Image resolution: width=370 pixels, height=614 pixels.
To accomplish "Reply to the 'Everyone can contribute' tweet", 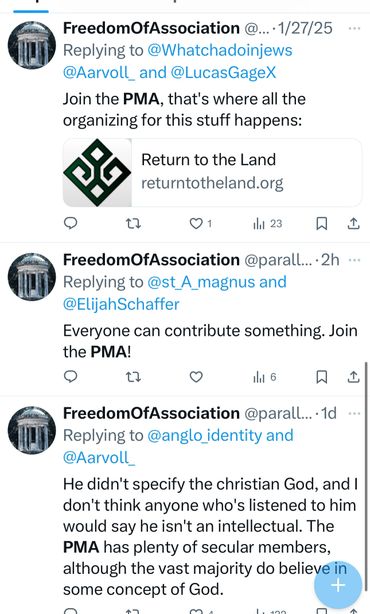I will coord(70,376).
